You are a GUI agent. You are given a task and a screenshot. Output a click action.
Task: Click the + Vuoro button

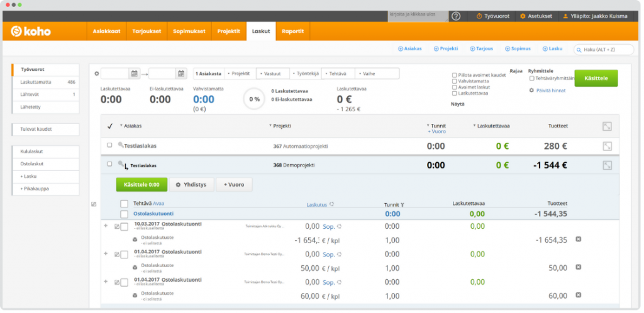234,185
